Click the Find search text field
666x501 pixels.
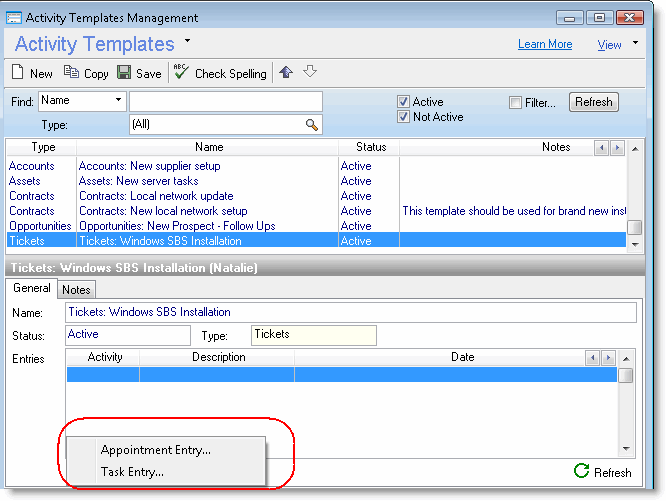click(x=226, y=102)
